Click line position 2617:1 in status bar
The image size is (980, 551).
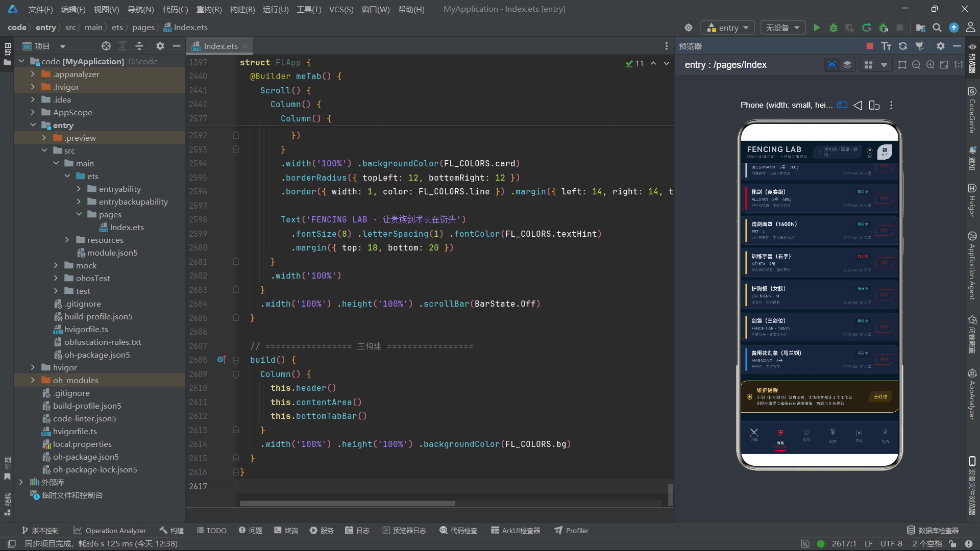[844, 544]
